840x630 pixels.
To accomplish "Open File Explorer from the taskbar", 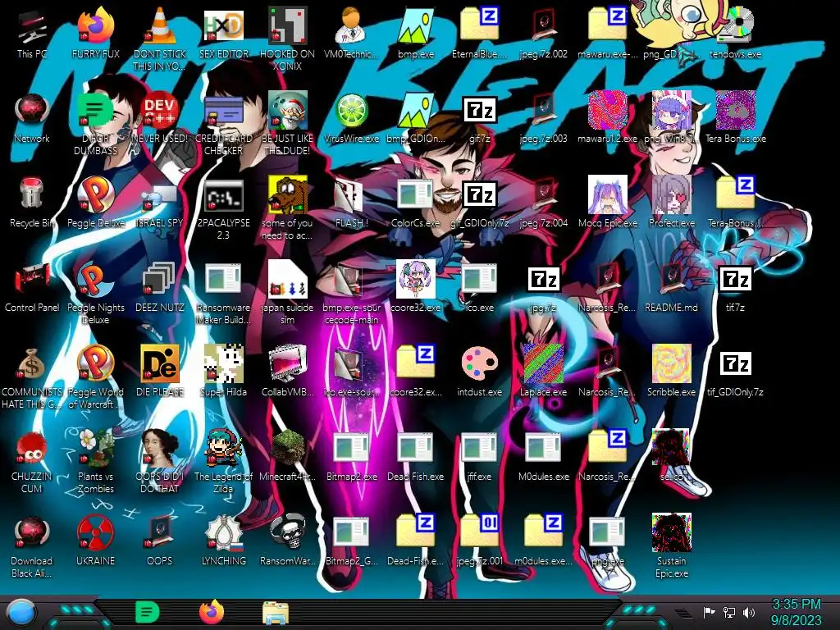I will pos(276,613).
